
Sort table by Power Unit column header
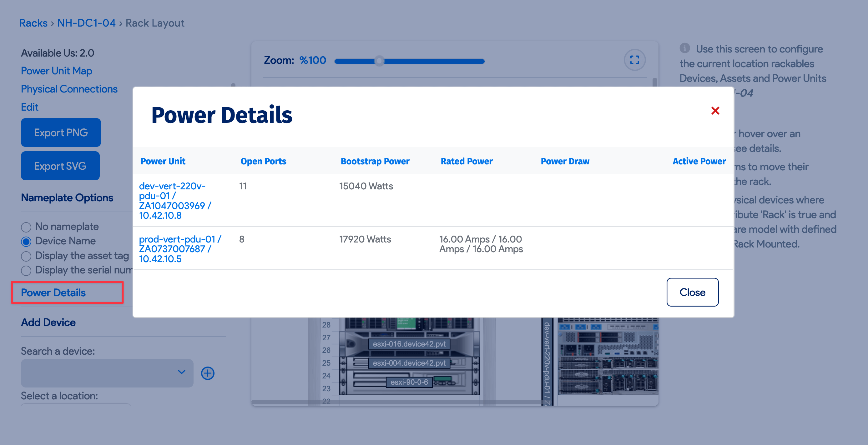163,161
